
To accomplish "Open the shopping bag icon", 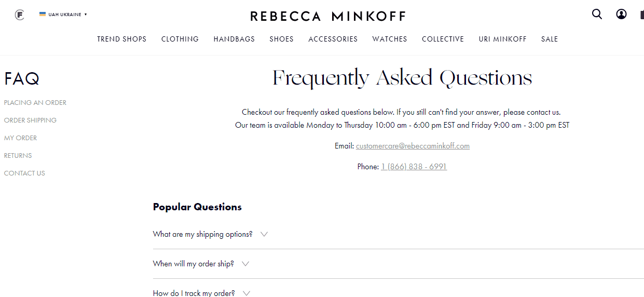I will [642, 15].
